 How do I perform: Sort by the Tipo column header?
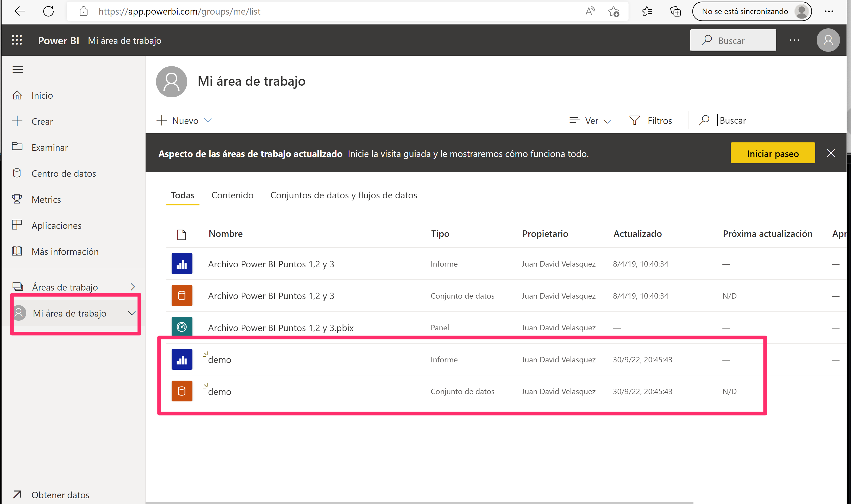click(440, 234)
